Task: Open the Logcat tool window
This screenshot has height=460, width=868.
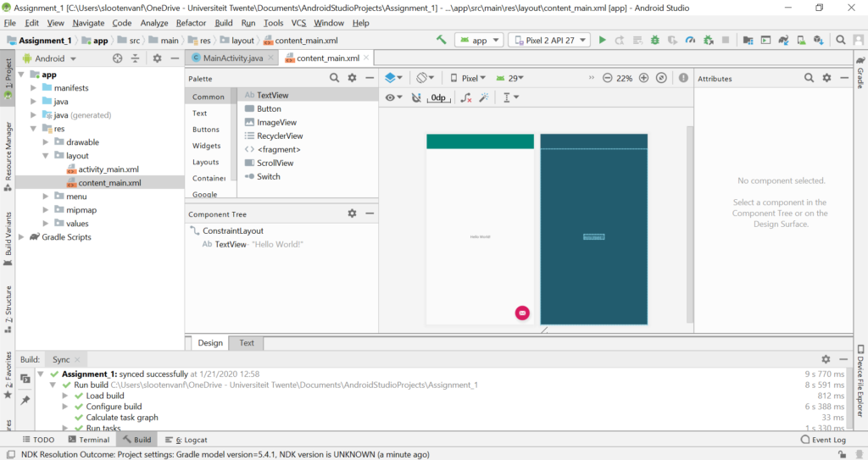Action: 186,440
